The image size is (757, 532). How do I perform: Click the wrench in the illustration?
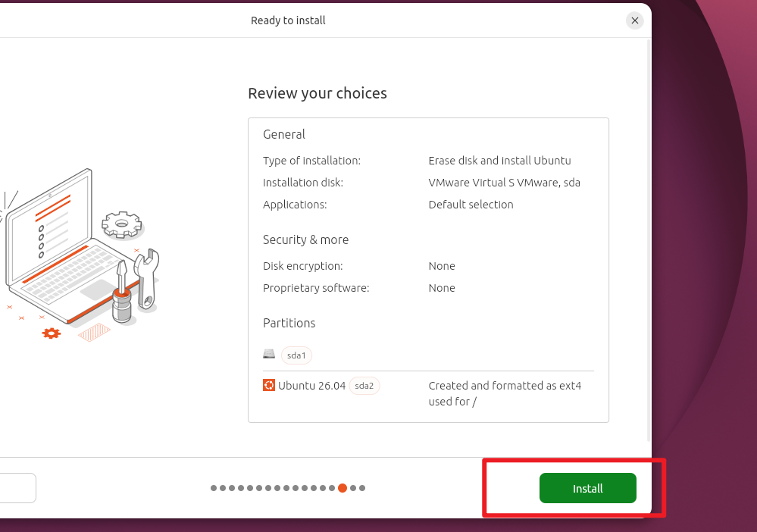pos(147,279)
